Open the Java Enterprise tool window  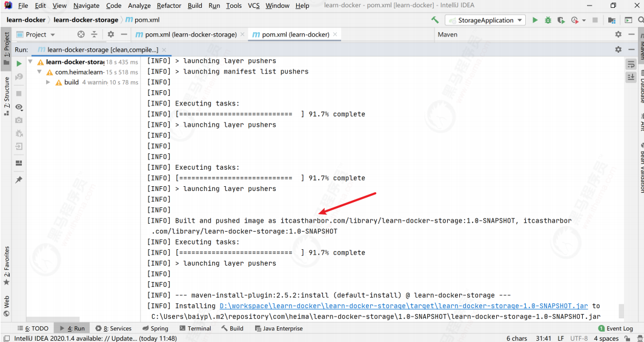(x=279, y=329)
